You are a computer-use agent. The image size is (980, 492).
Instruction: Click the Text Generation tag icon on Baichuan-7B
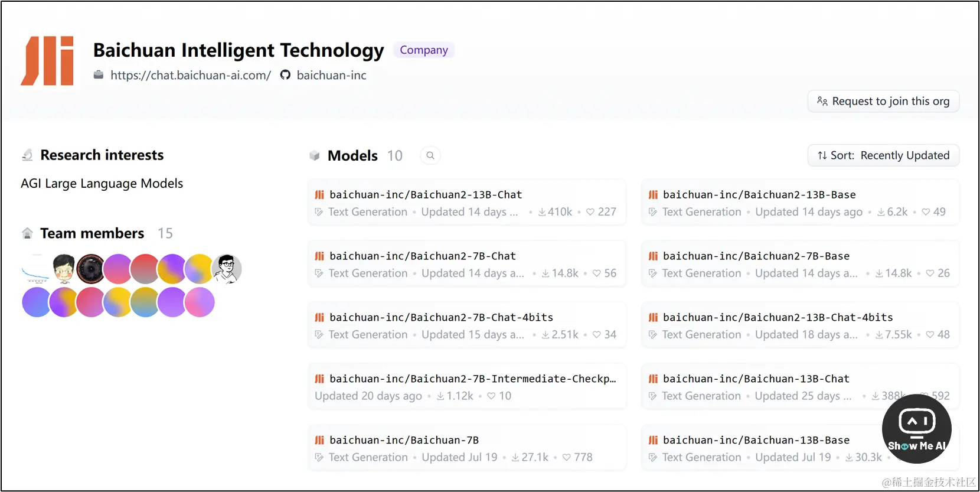pyautogui.click(x=319, y=458)
